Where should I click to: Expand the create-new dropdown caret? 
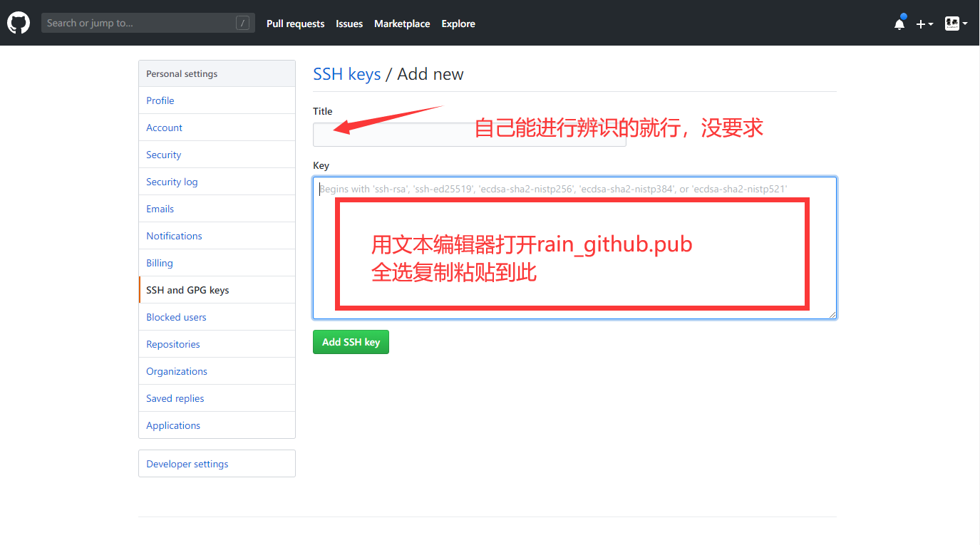929,24
